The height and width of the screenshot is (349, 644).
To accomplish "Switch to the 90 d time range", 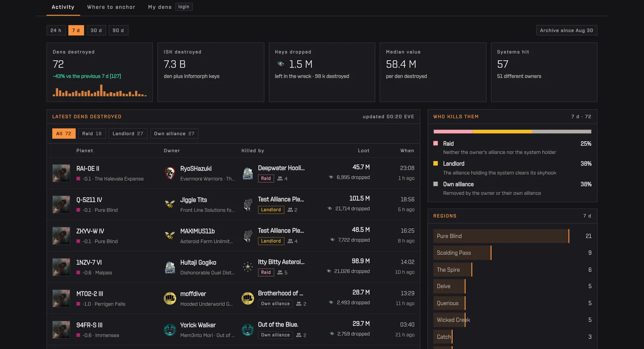I will [x=118, y=31].
